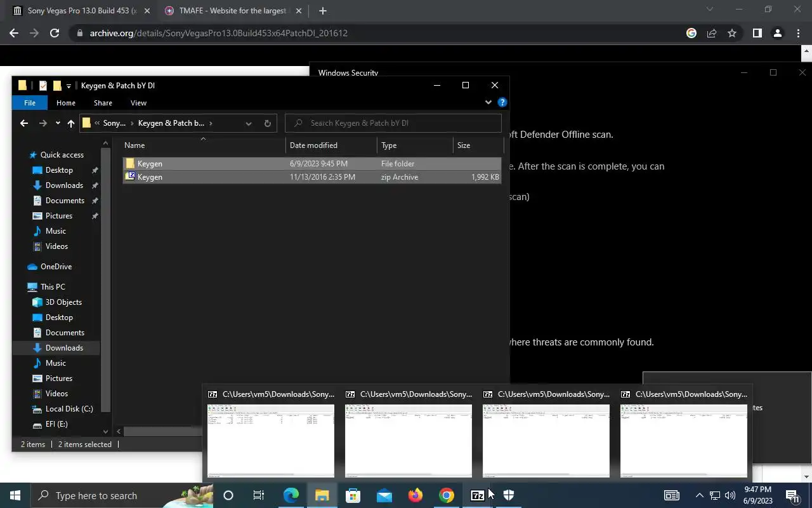Open Chrome's tab search chevron
Screen dimensions: 812x508
click(710, 10)
